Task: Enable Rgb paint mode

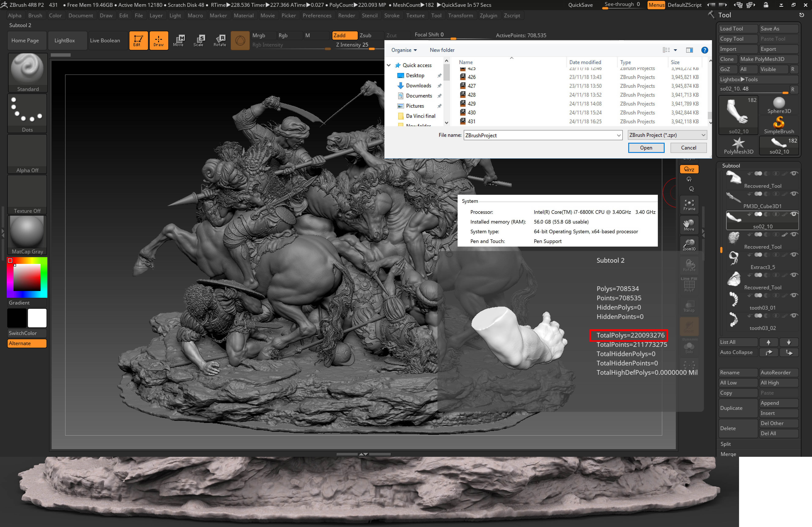Action: 290,36
